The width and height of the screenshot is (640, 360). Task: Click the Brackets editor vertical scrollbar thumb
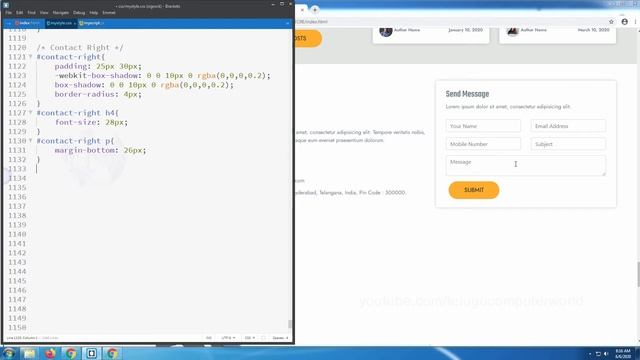click(x=290, y=324)
